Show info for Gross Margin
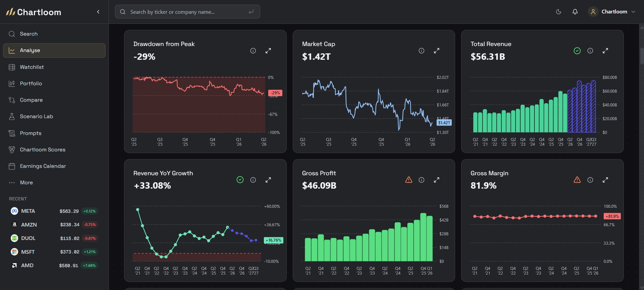Image resolution: width=644 pixels, height=290 pixels. pos(590,180)
